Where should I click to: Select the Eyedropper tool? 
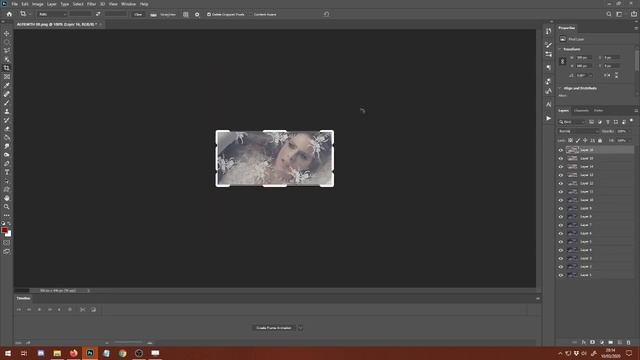7,85
